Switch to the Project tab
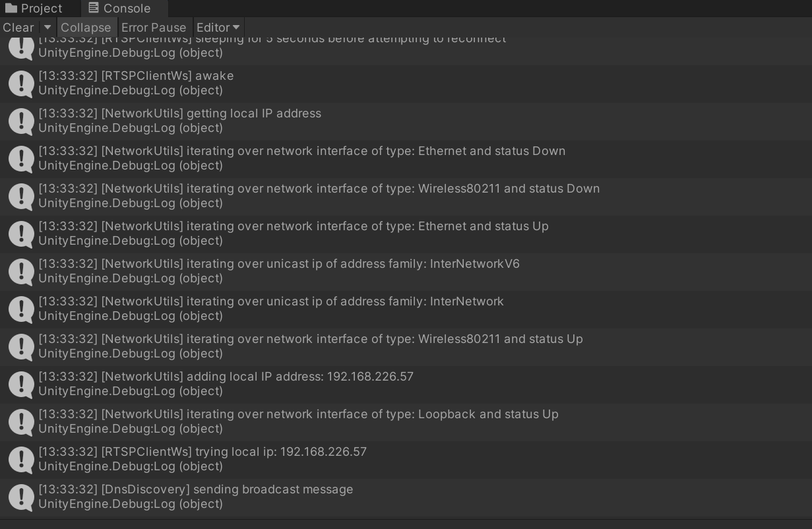This screenshot has width=812, height=529. click(x=34, y=9)
